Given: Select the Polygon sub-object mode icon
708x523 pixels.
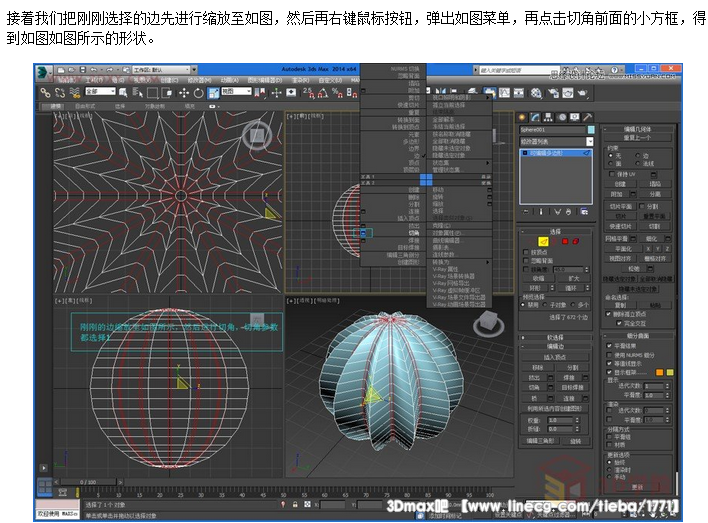Looking at the screenshot, I should pyautogui.click(x=564, y=241).
